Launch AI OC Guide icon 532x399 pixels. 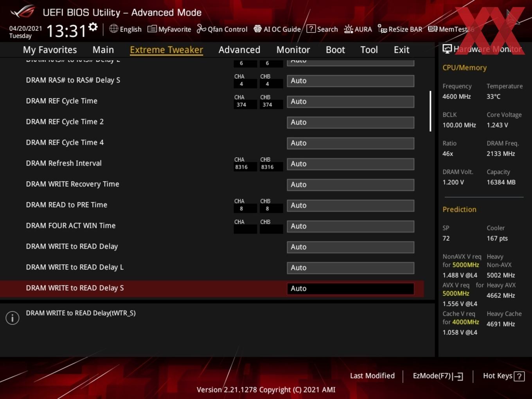coord(257,29)
